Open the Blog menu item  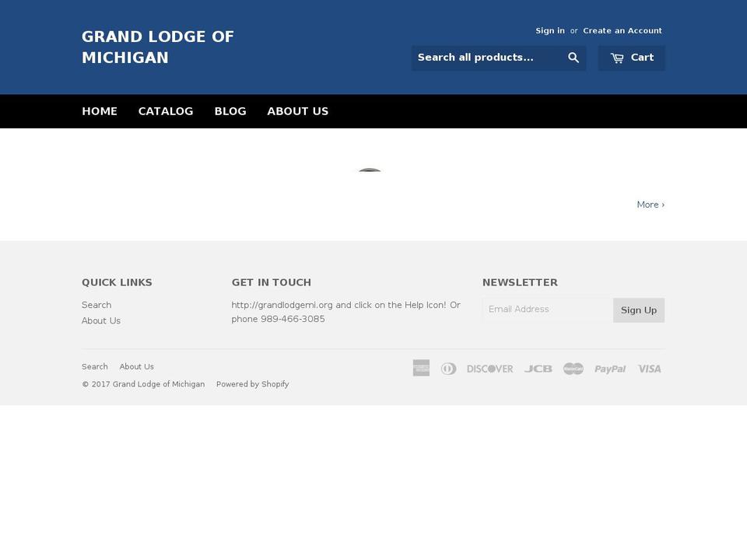tap(230, 111)
